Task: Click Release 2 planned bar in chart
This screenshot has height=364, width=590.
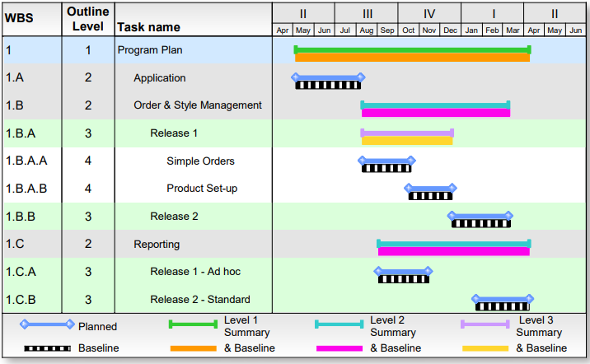Action: click(x=480, y=216)
